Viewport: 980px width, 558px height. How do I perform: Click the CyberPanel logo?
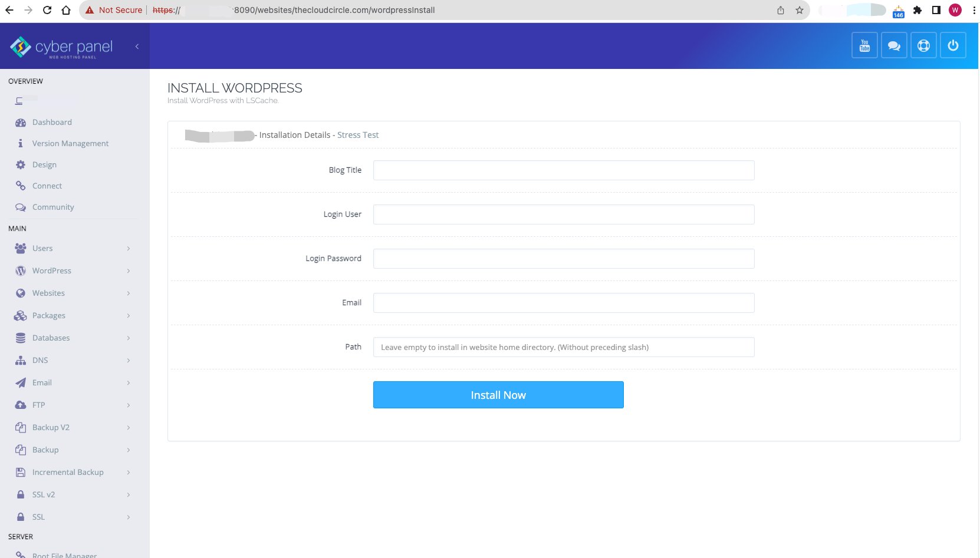[x=61, y=47]
